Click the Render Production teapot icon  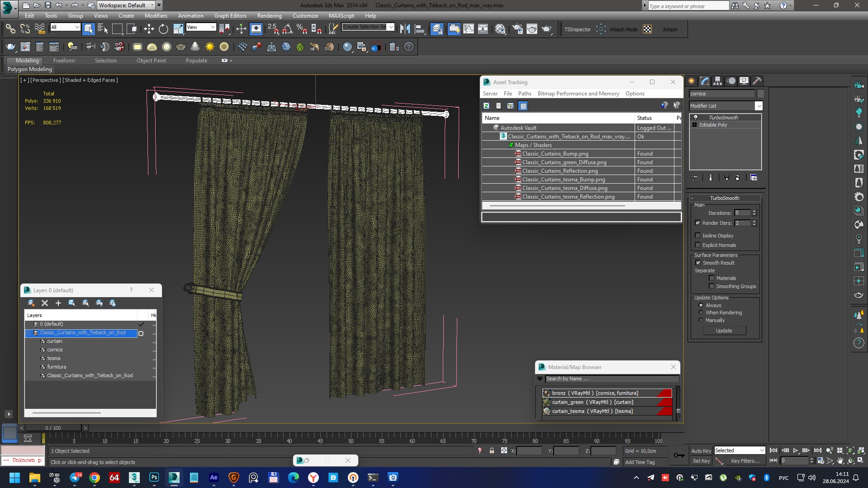click(546, 29)
